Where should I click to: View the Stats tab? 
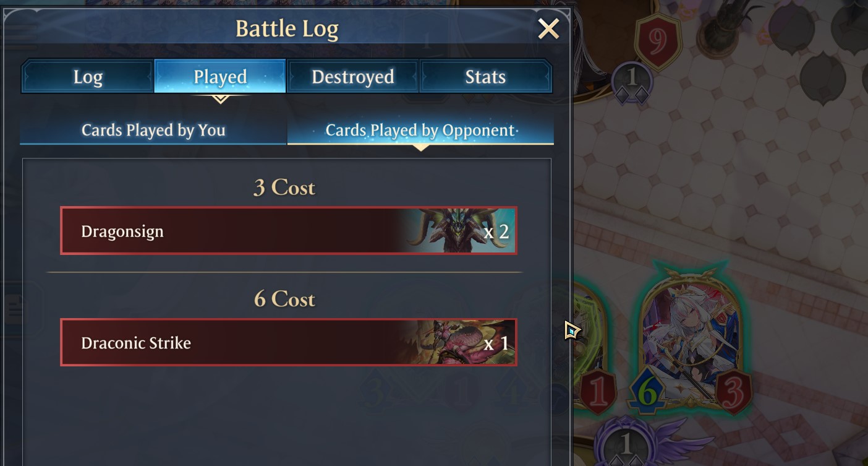(485, 76)
